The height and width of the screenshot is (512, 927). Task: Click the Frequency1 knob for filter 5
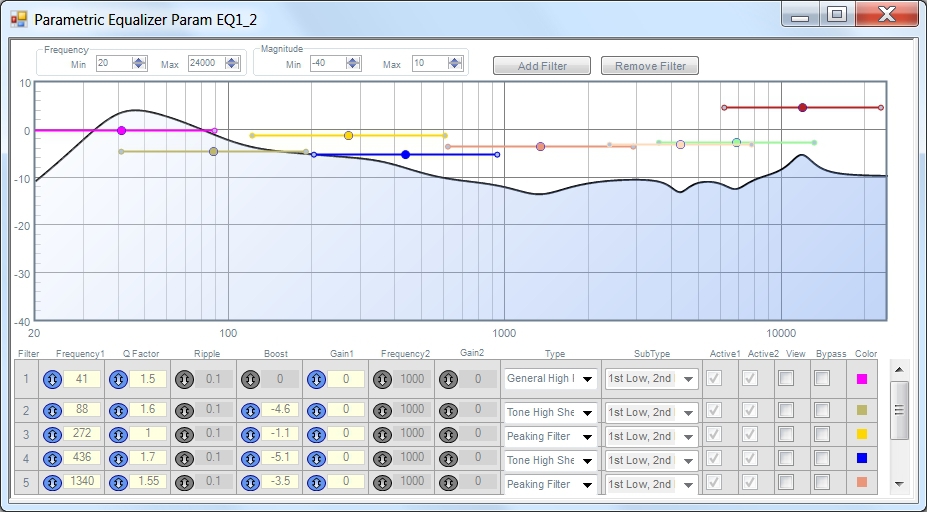point(52,484)
